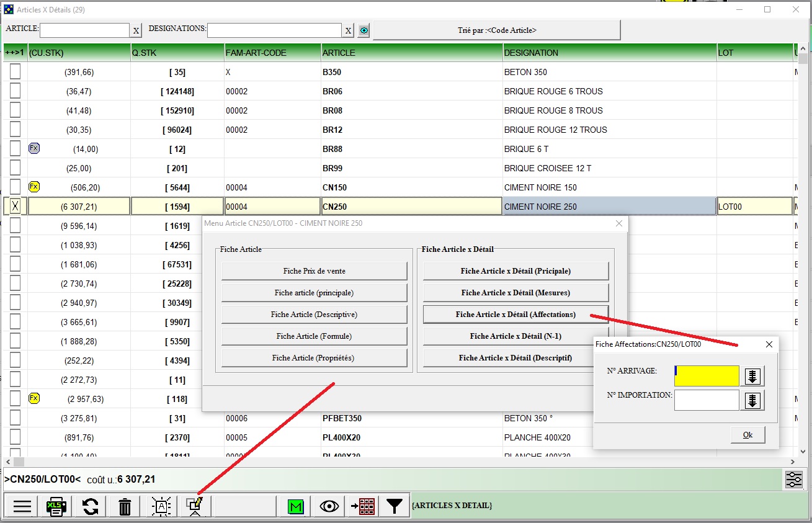Open Fiche Prix de vente
The width and height of the screenshot is (812, 523).
314,271
